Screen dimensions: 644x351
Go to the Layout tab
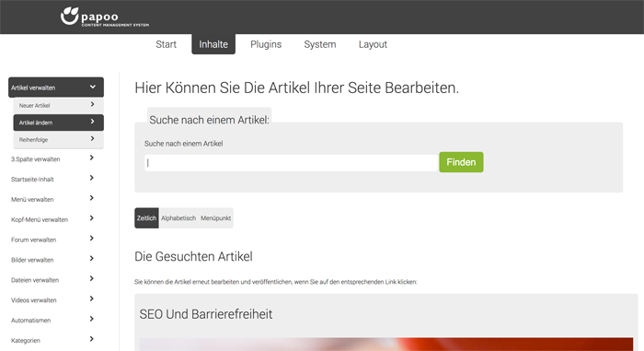point(373,44)
